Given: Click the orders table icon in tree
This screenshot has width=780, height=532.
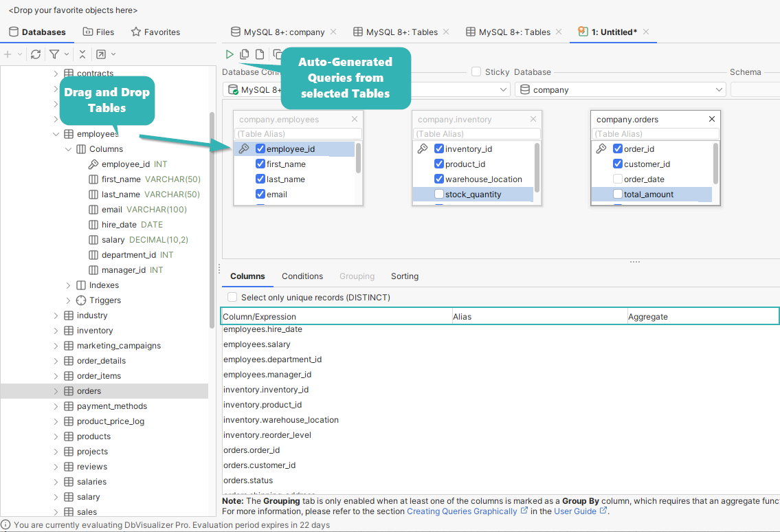Looking at the screenshot, I should click(69, 391).
